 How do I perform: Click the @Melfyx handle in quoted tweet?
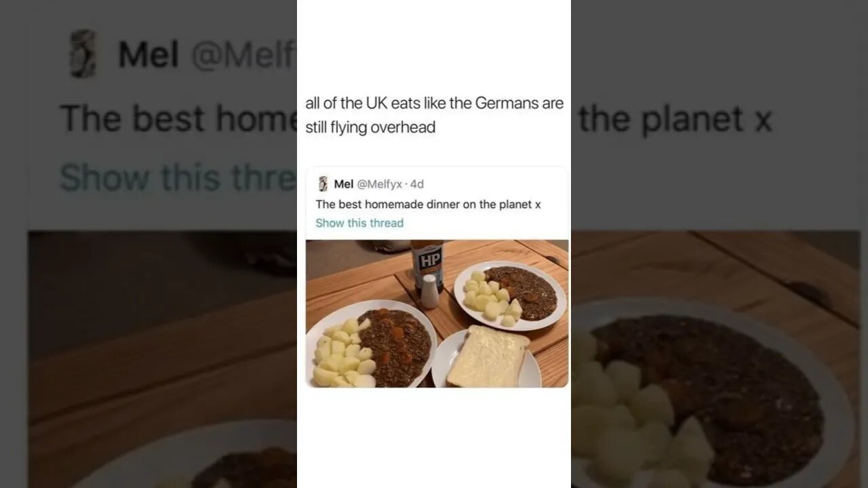coord(379,184)
